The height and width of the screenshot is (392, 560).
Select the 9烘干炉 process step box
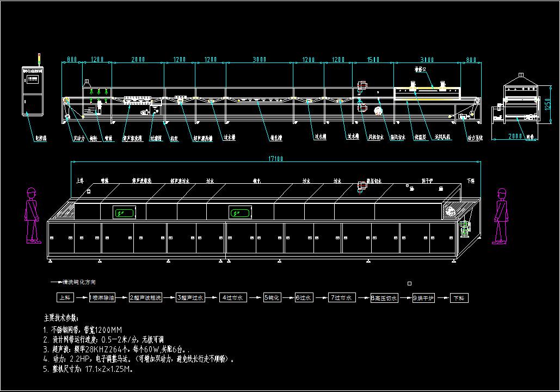pos(424,298)
